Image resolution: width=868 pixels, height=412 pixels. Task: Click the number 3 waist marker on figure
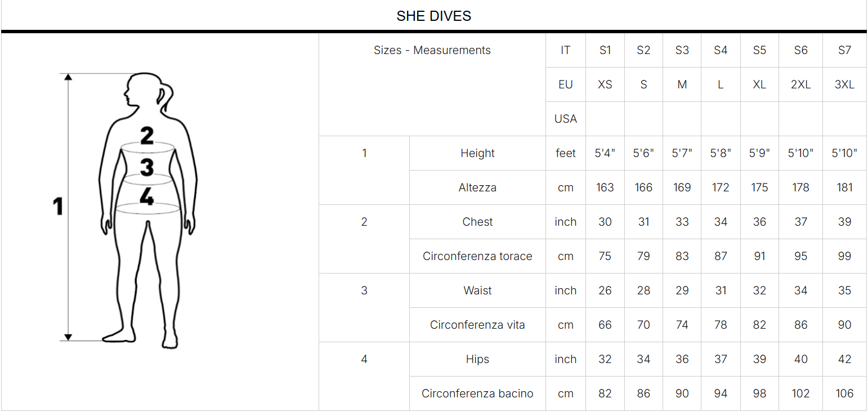[147, 167]
